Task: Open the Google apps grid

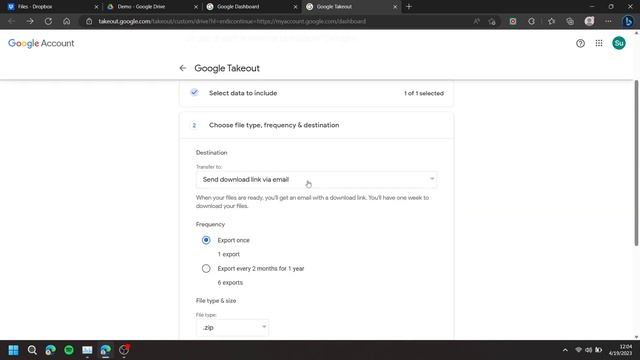Action: click(x=599, y=43)
